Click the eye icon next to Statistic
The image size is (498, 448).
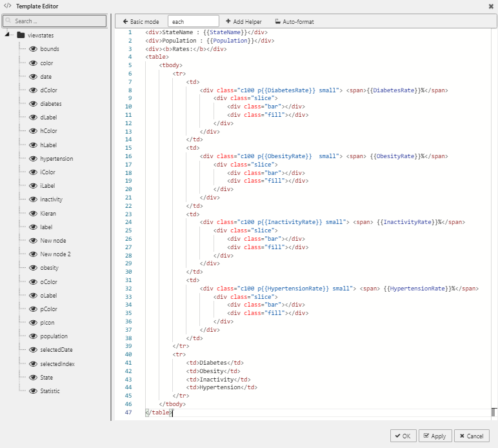(34, 391)
